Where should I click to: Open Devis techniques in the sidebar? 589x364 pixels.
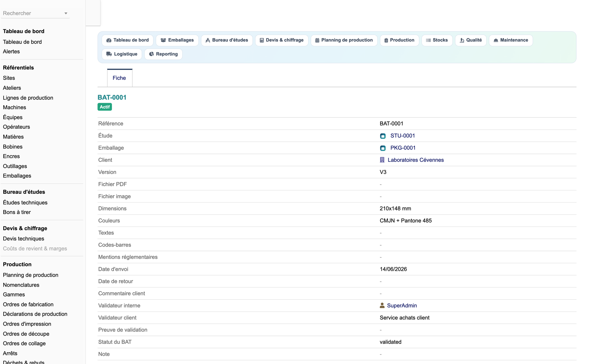click(23, 239)
